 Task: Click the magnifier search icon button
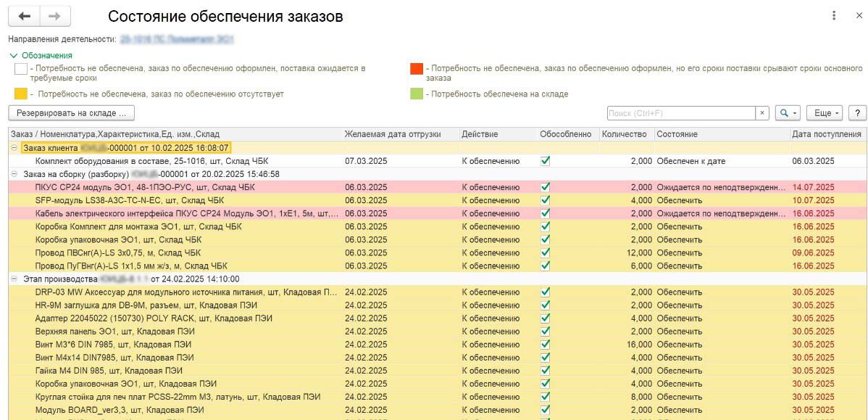pos(787,113)
